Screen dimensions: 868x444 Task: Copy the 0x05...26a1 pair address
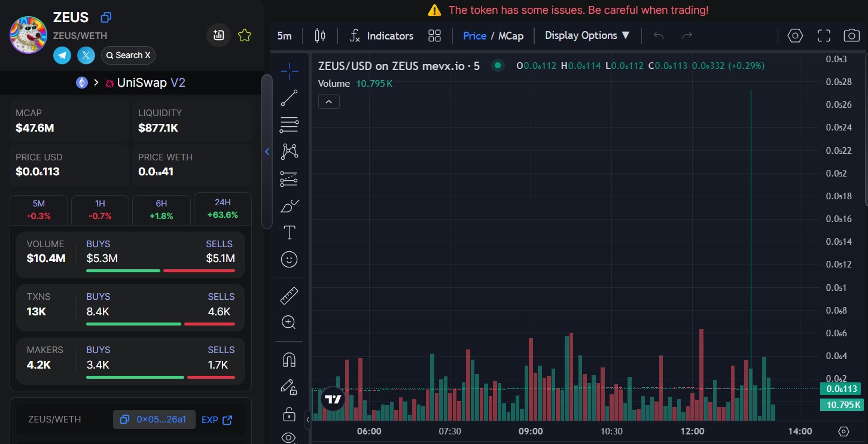[x=154, y=419]
